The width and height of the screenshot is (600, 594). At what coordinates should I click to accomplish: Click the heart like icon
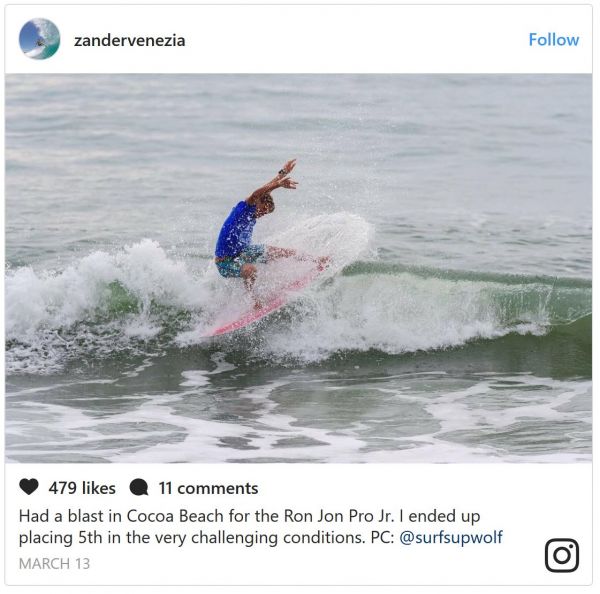[x=29, y=487]
